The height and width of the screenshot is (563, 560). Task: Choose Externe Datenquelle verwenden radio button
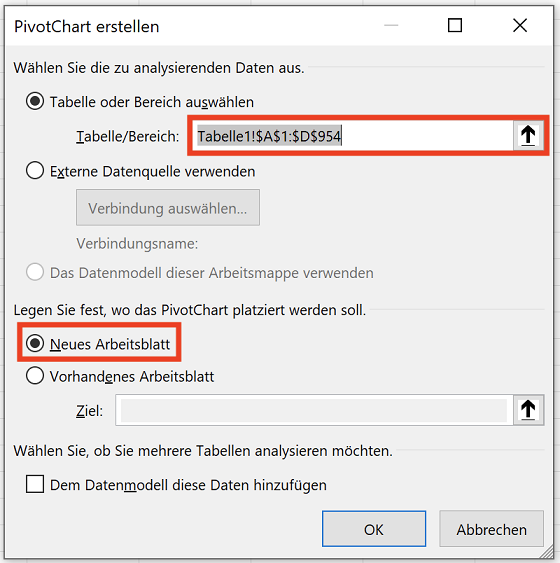(35, 171)
